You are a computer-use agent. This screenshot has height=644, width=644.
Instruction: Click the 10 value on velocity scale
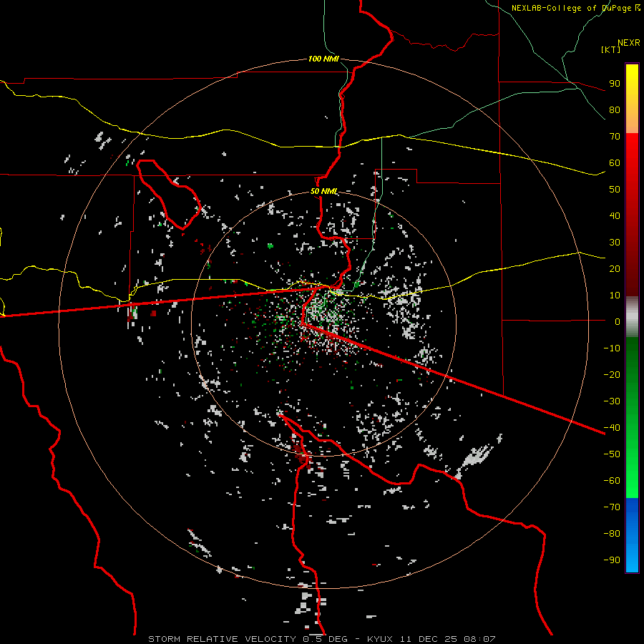(615, 296)
